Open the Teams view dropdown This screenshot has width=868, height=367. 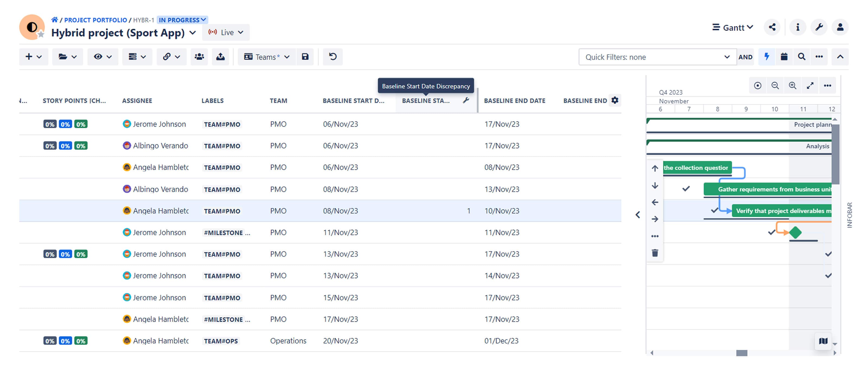[267, 57]
